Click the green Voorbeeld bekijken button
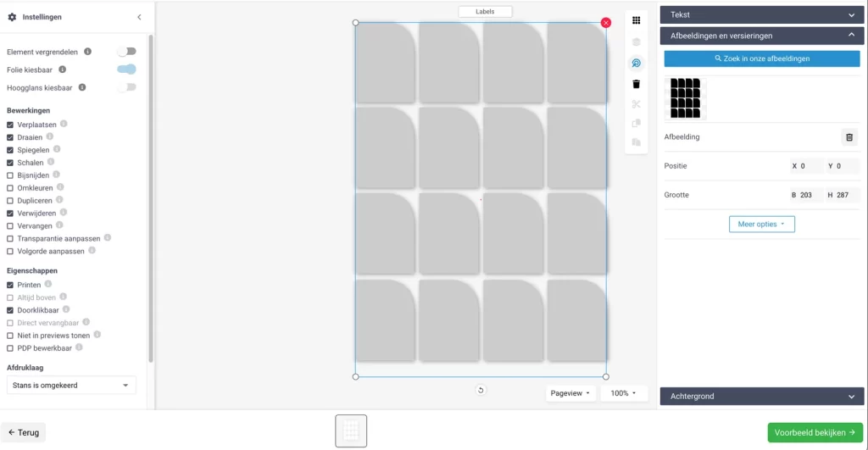The height and width of the screenshot is (450, 868). pyautogui.click(x=815, y=432)
